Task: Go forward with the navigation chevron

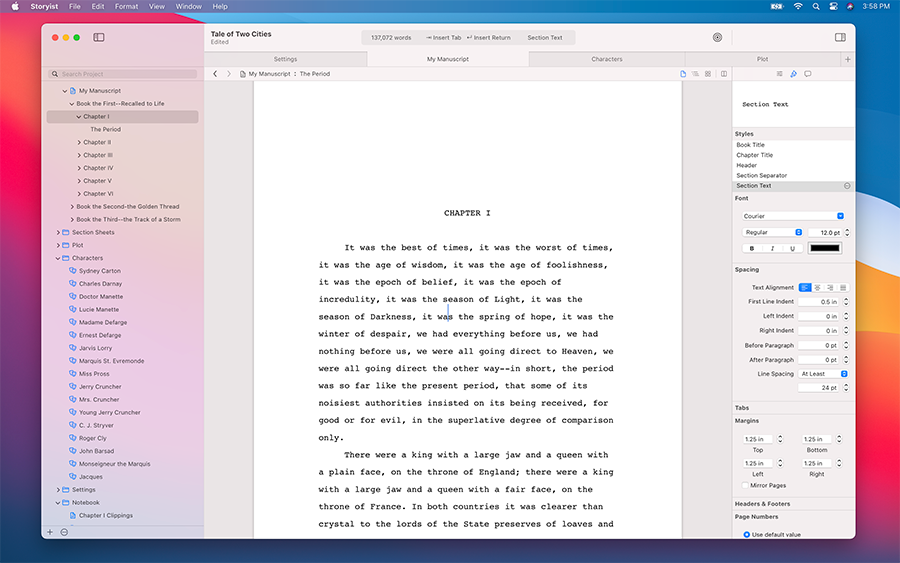Action: tap(228, 74)
